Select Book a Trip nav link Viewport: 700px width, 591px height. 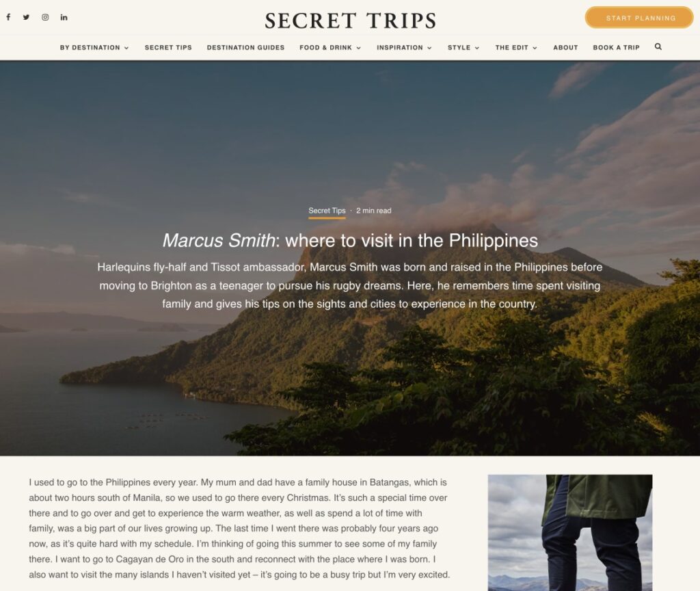(x=616, y=47)
